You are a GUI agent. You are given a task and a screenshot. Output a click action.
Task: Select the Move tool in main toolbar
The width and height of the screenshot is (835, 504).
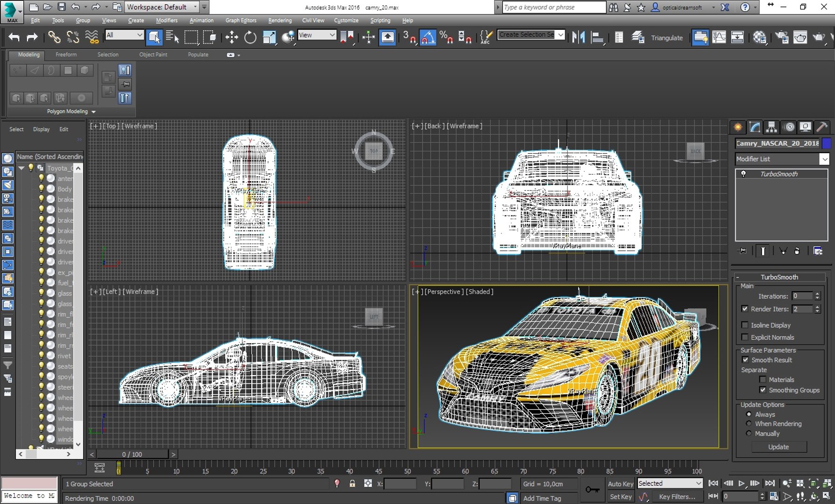tap(232, 37)
